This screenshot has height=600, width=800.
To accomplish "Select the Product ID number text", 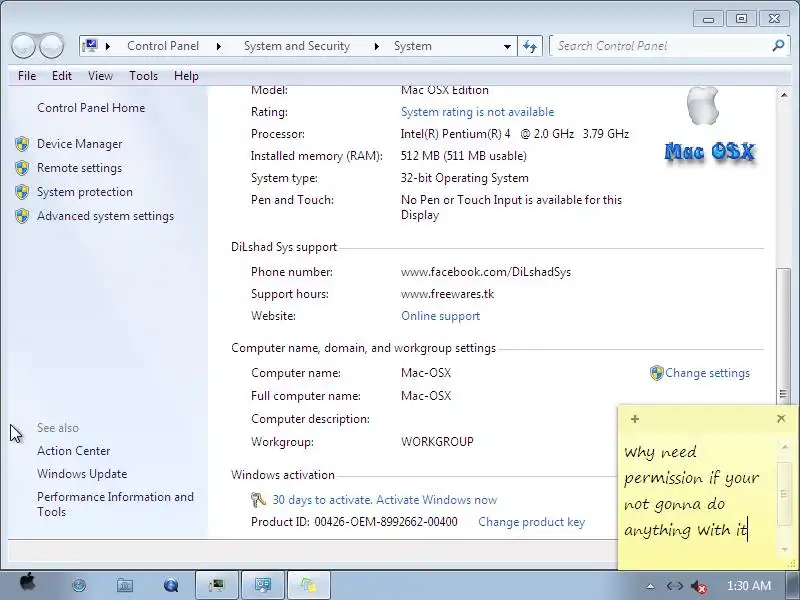I will (x=386, y=522).
